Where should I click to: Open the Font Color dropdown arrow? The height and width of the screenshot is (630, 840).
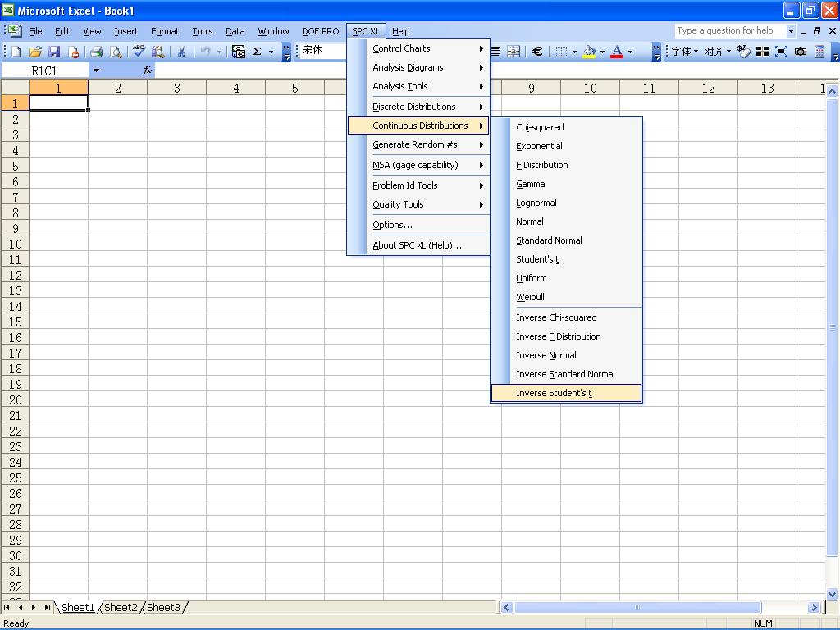(x=630, y=52)
